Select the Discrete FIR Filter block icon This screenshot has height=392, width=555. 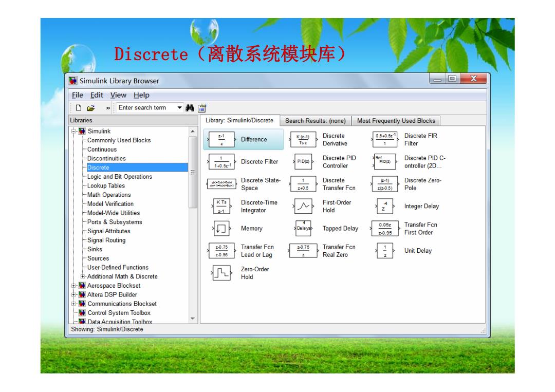pos(385,139)
